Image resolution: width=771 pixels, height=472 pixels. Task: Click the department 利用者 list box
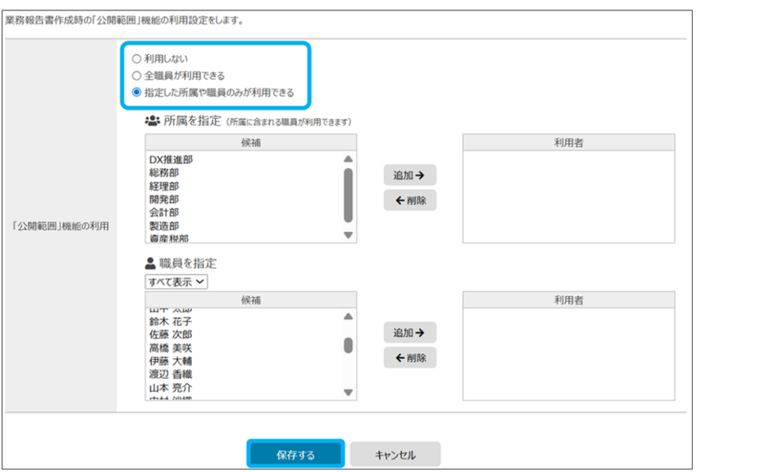pos(568,196)
